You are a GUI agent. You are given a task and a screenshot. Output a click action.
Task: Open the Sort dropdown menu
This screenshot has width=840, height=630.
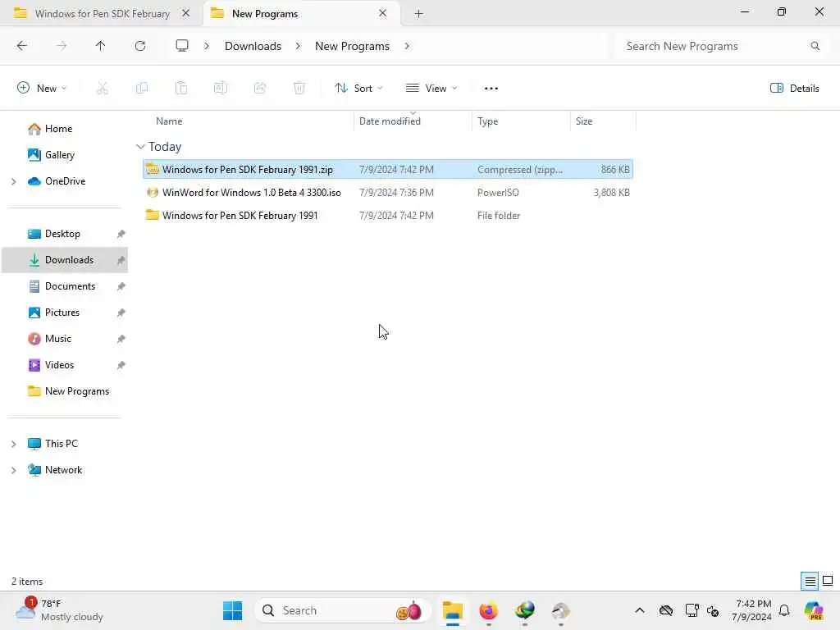[358, 89]
